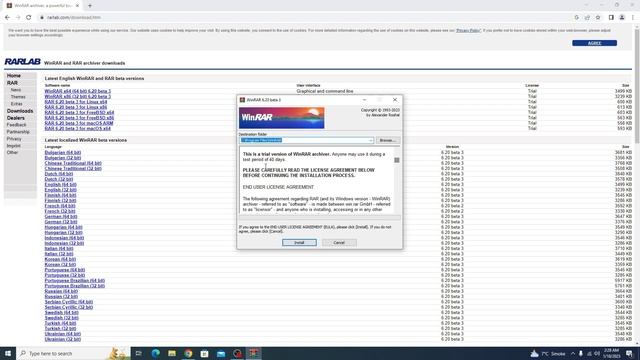
Task: Download WinRAR x86 (32 bit) 6.20 beta 3
Action: (78, 96)
